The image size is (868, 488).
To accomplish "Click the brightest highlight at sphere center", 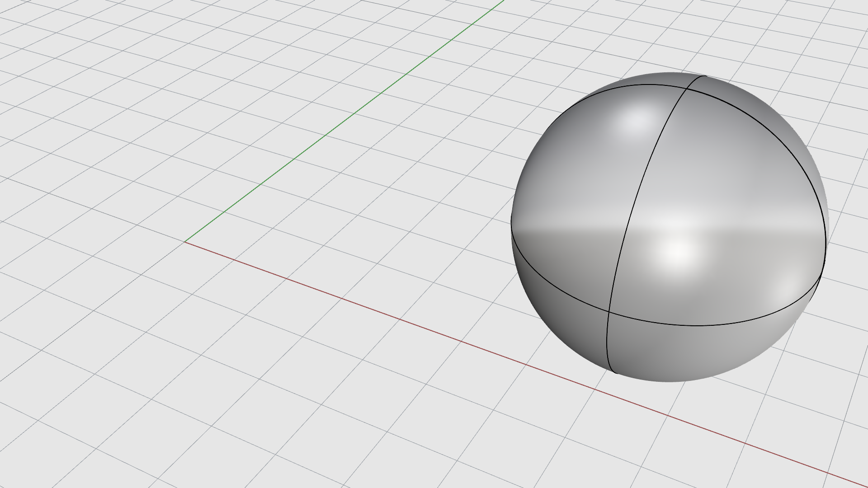I will [678, 251].
